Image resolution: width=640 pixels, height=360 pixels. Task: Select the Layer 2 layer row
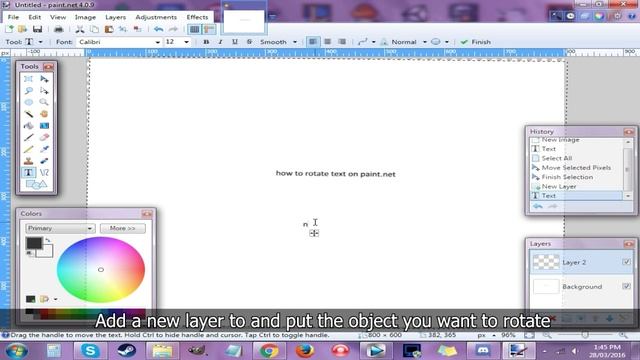click(x=581, y=262)
